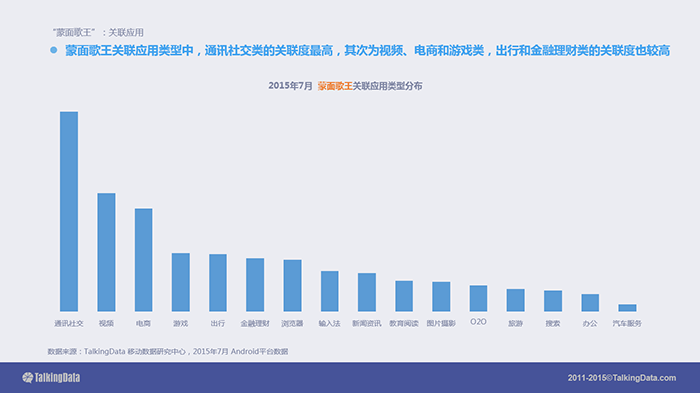The height and width of the screenshot is (393, 700).
Task: Click the TalkingData logo in footer
Action: coord(51,378)
